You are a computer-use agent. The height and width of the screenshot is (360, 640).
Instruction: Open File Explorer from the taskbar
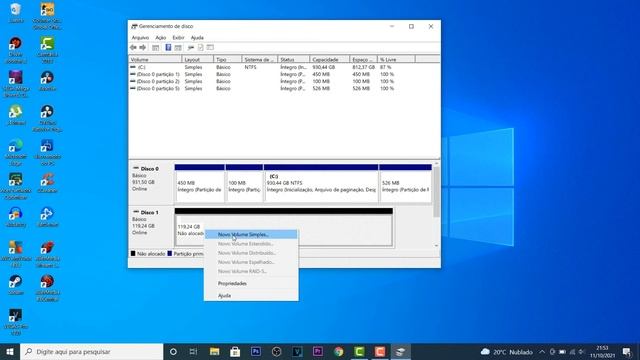coord(215,351)
